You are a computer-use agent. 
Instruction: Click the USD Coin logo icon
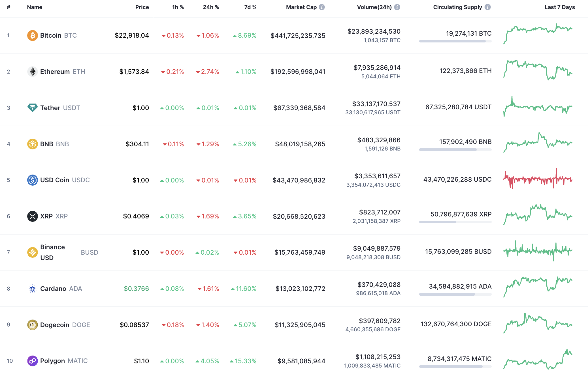click(32, 180)
